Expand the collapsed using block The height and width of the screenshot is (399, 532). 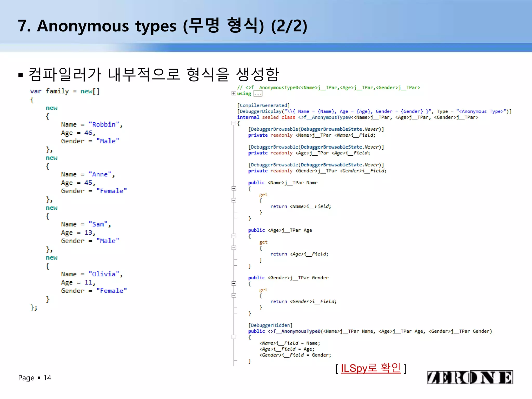pyautogui.click(x=234, y=93)
